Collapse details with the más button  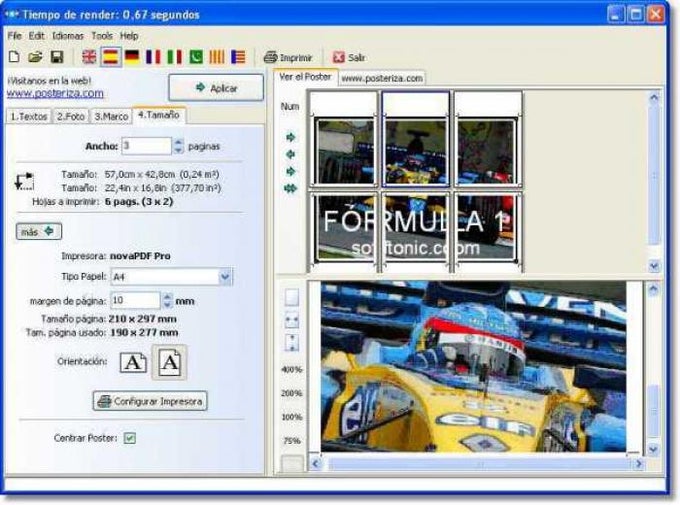[39, 232]
